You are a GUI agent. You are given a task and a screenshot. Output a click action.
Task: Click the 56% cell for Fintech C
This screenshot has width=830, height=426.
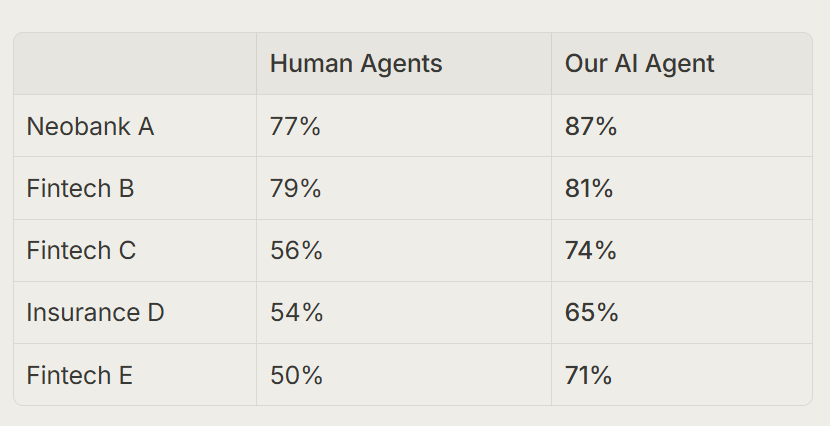tap(404, 250)
